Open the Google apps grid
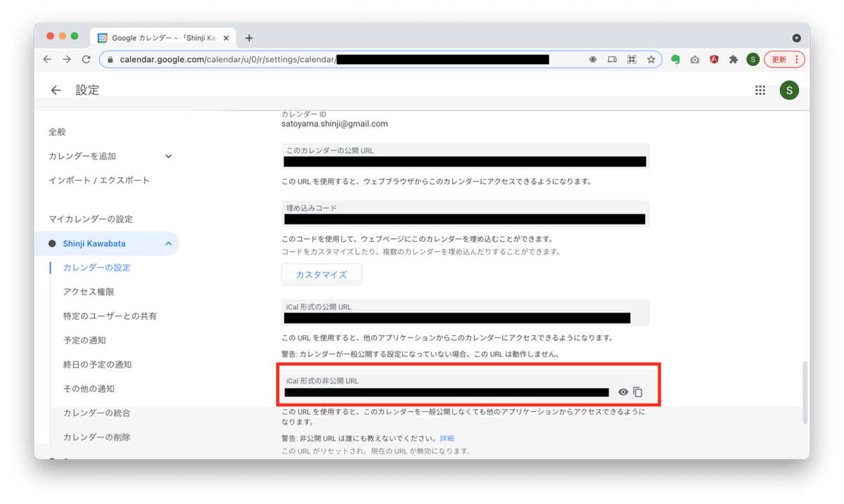Screen dimensions: 844x504 coord(760,90)
